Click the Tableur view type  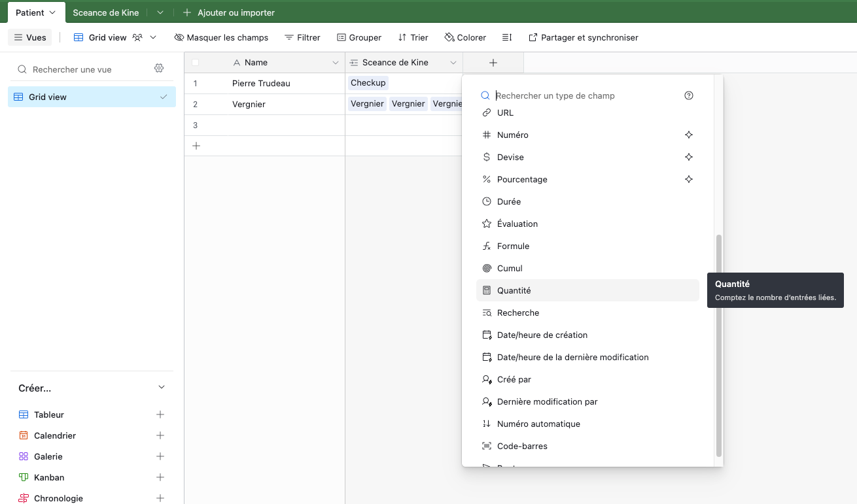pos(49,414)
